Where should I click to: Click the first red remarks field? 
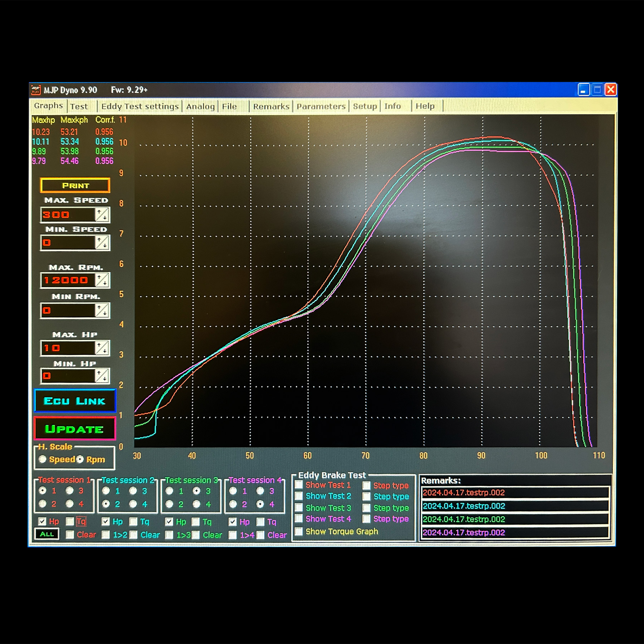click(515, 493)
